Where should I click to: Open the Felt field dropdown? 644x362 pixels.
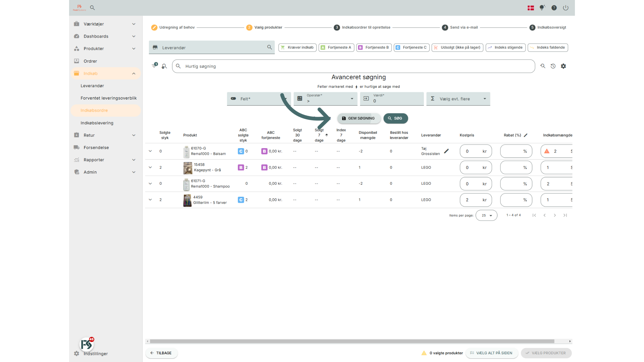(x=259, y=99)
